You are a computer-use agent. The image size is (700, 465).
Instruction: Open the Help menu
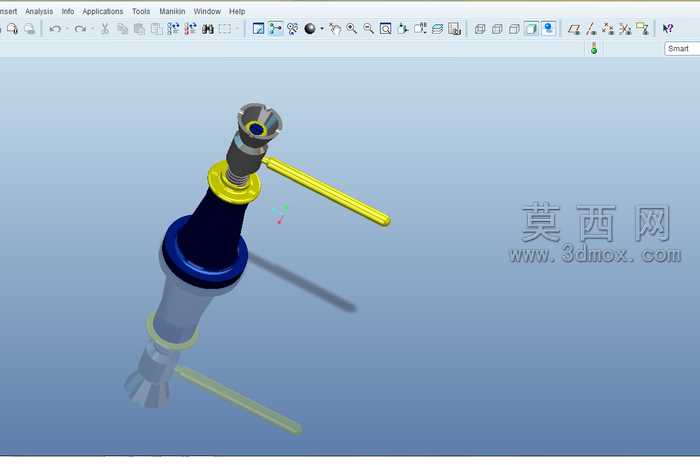(237, 12)
